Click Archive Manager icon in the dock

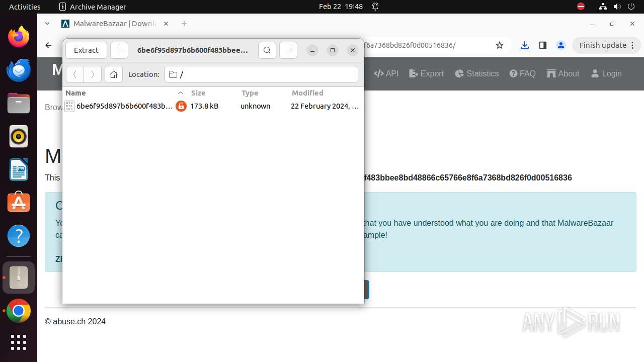click(19, 278)
